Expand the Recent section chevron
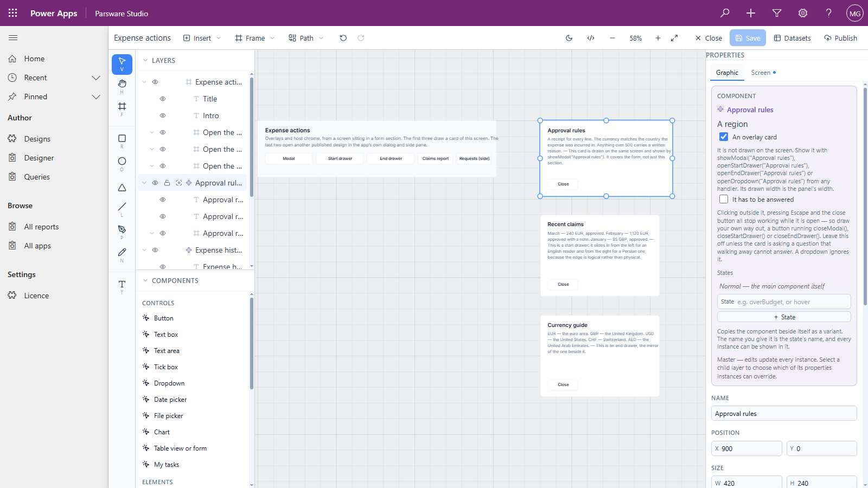Screen dimensions: 868x488 [x=96, y=78]
